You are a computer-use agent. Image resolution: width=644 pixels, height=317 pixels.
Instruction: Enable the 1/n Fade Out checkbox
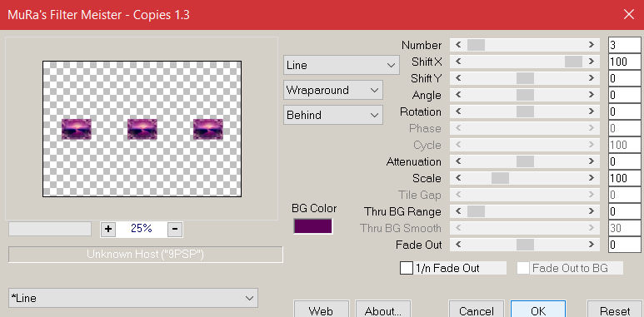(407, 268)
